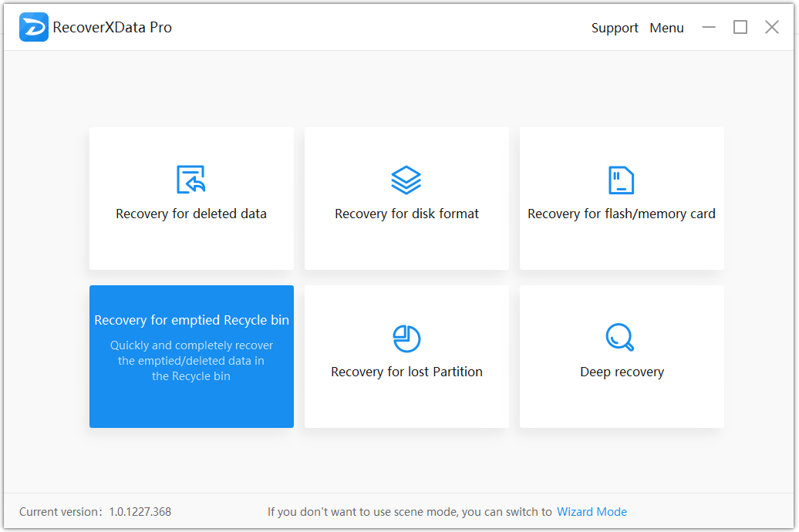Open the blue app emblem in title bar

[x=33, y=26]
